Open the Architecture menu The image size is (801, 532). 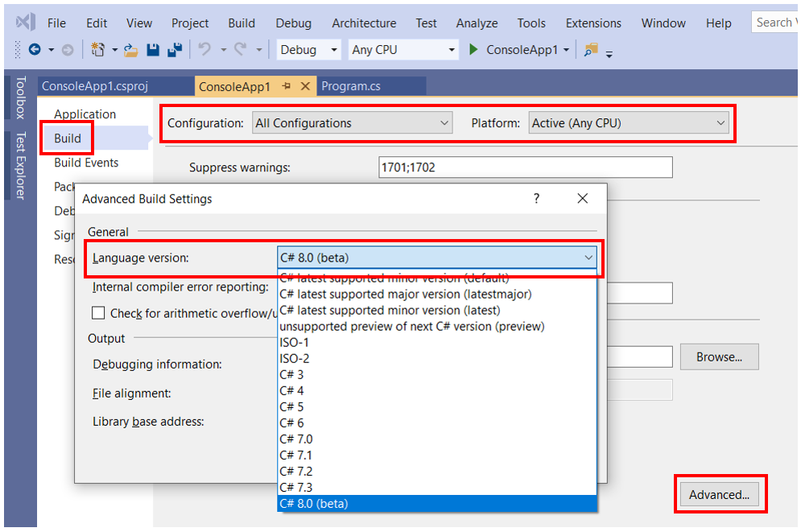tap(364, 23)
